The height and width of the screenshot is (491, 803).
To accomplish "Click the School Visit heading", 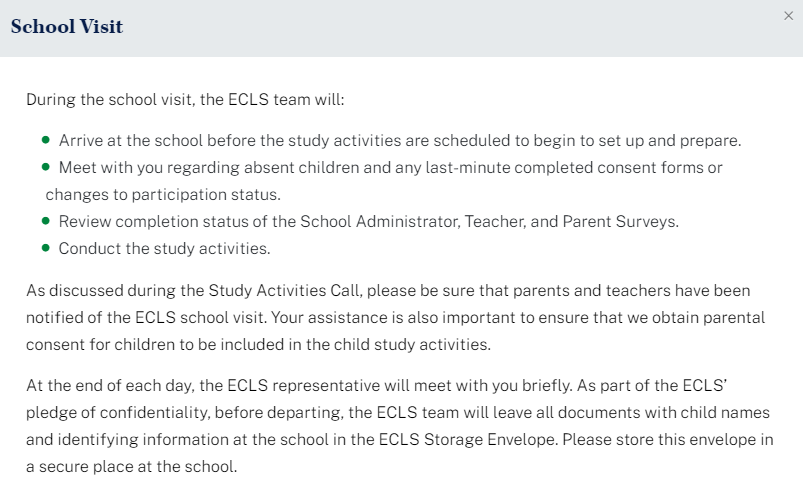I will tap(67, 27).
